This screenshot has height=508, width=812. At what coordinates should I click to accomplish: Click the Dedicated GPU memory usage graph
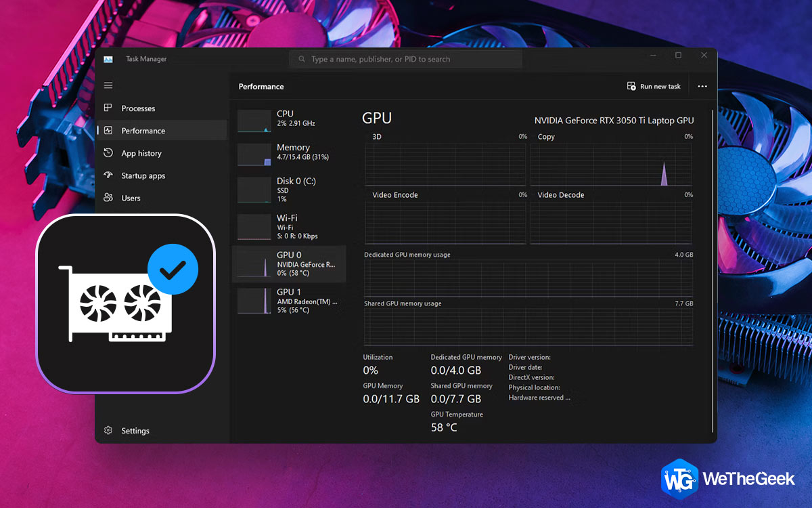(x=528, y=278)
